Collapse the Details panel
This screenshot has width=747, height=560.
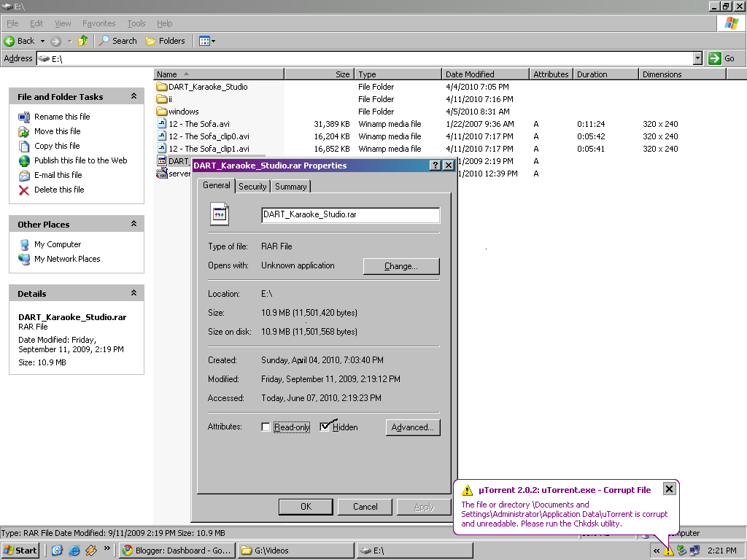tap(134, 293)
